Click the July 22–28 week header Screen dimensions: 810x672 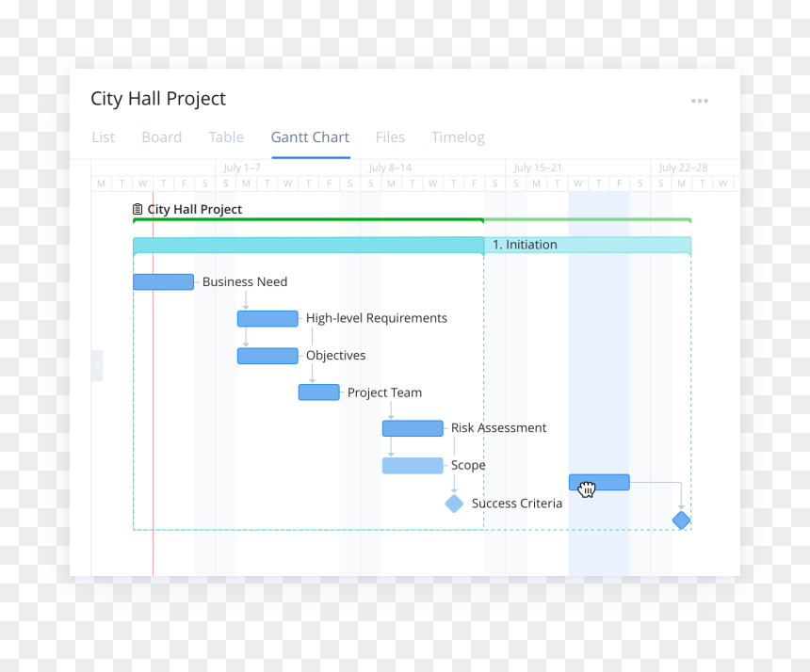coord(683,168)
